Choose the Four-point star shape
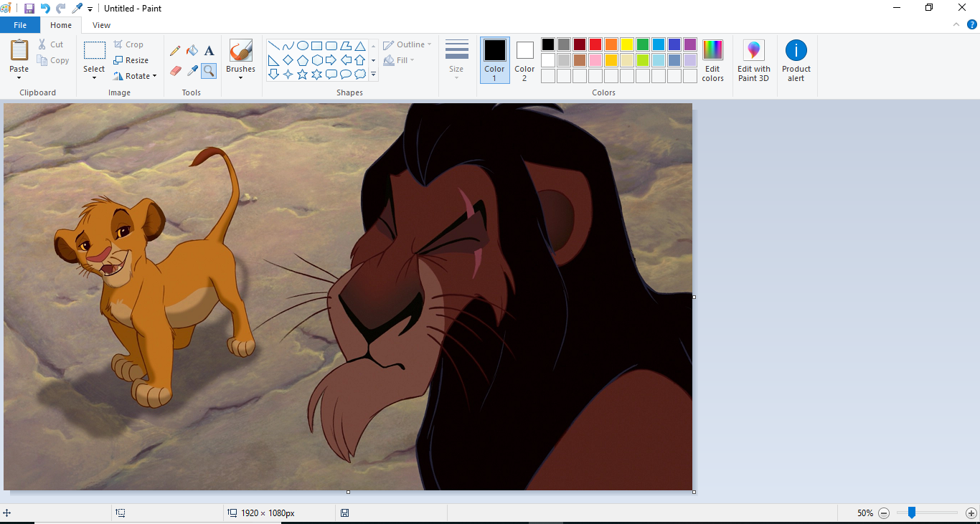Image resolution: width=980 pixels, height=524 pixels. point(288,75)
